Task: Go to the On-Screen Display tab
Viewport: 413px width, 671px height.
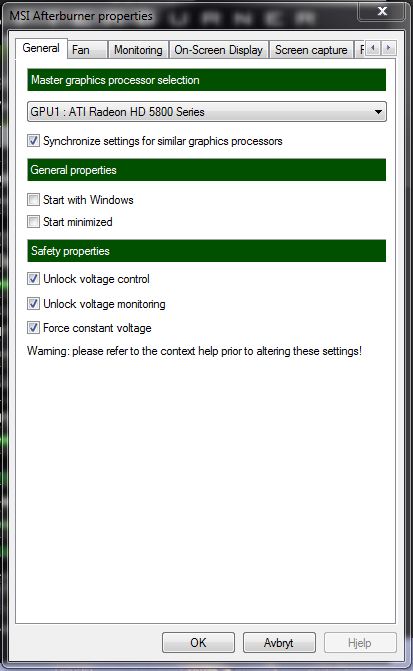Action: tap(219, 50)
